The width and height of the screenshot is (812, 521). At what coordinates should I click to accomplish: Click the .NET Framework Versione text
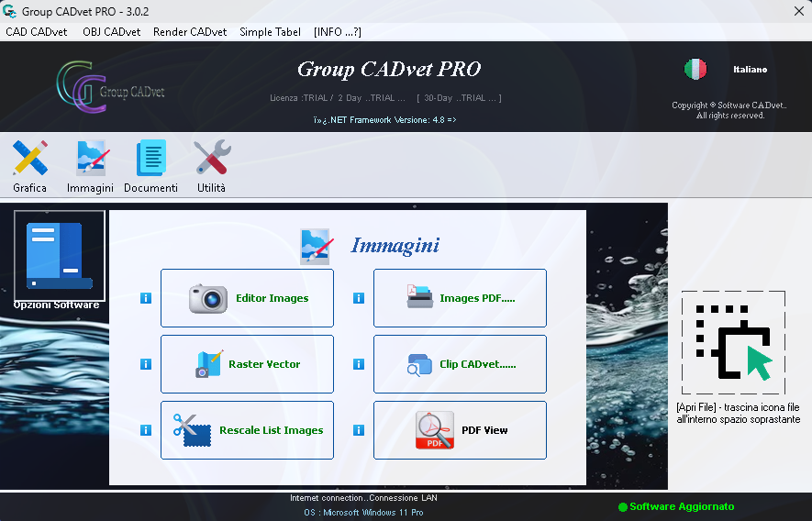(x=384, y=119)
